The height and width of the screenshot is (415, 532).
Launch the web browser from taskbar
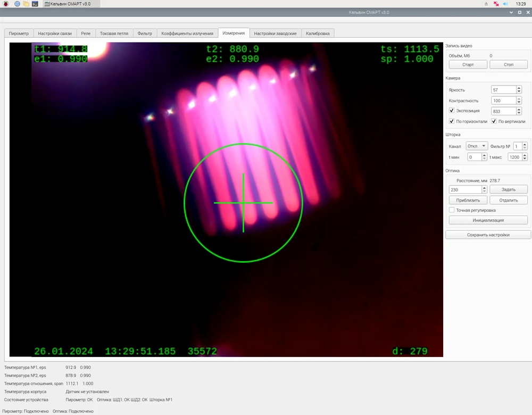16,4
